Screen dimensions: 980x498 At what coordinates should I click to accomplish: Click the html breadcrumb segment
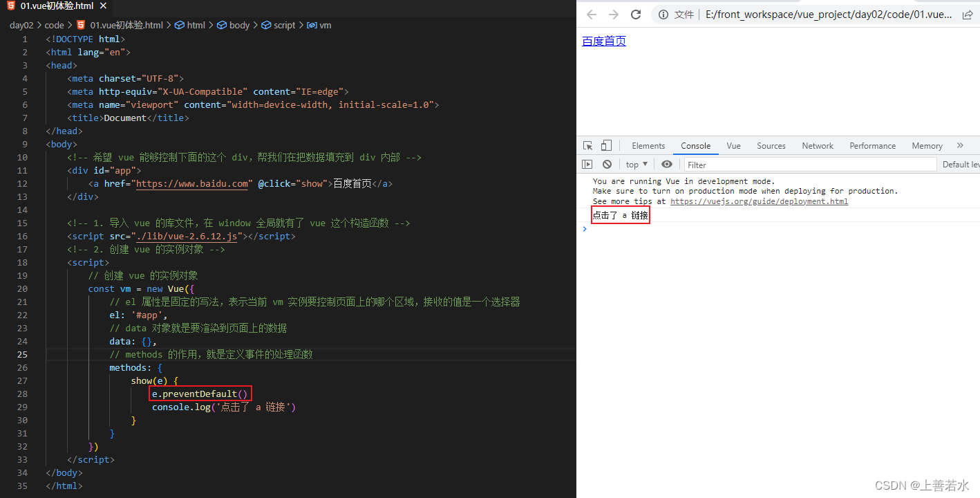196,25
